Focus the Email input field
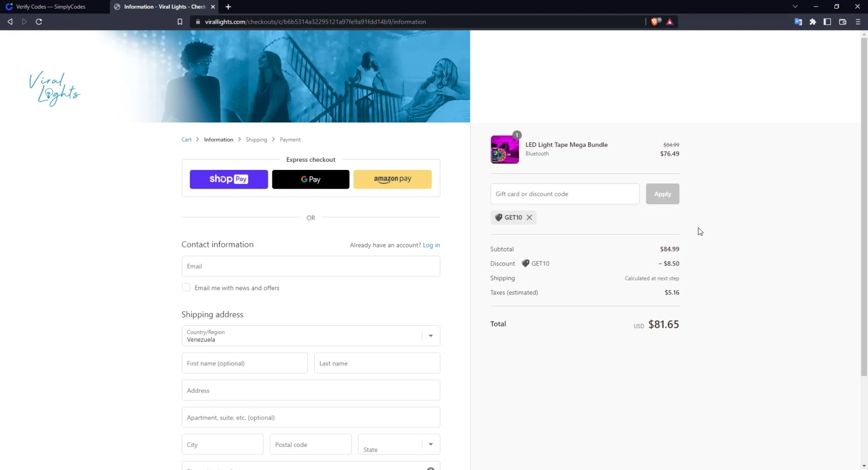The height and width of the screenshot is (470, 868). click(311, 267)
